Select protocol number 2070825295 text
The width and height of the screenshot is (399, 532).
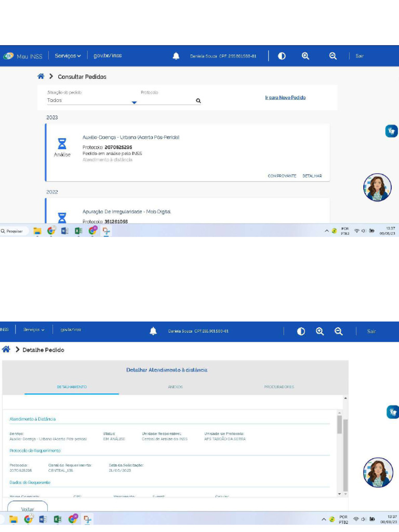(118, 147)
